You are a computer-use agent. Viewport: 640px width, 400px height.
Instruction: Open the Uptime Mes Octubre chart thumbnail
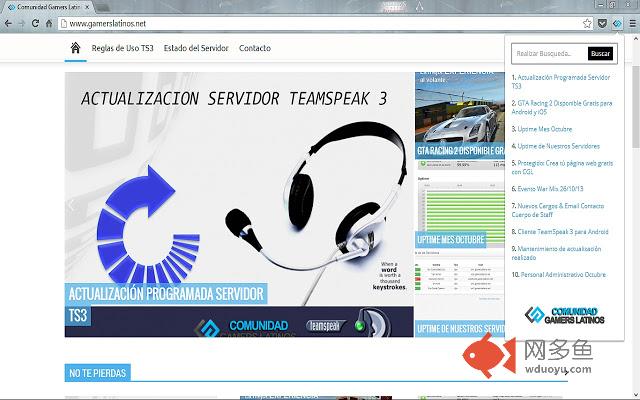pos(460,204)
